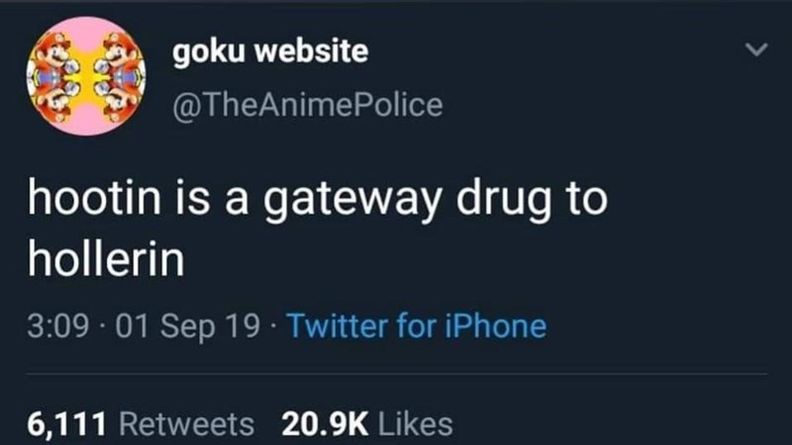
Task: Select the 01 Sep 19 date
Action: pyautogui.click(x=187, y=326)
